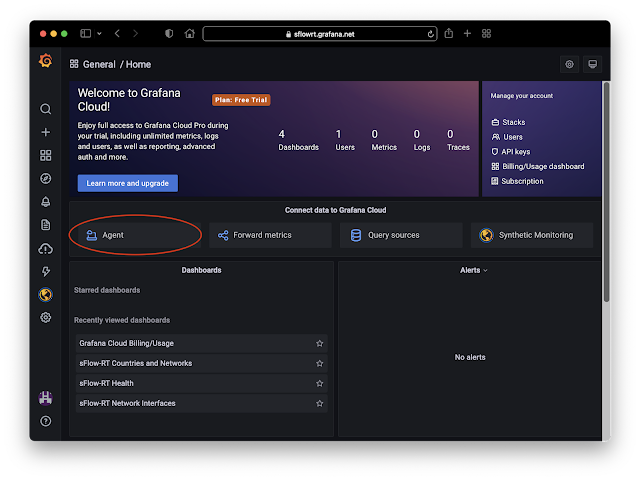Click the browser home icon
This screenshot has width=640, height=480.
click(189, 33)
